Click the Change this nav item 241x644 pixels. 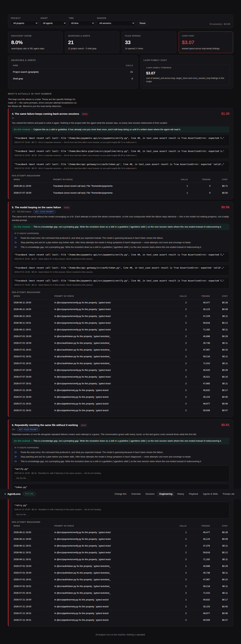120,494
